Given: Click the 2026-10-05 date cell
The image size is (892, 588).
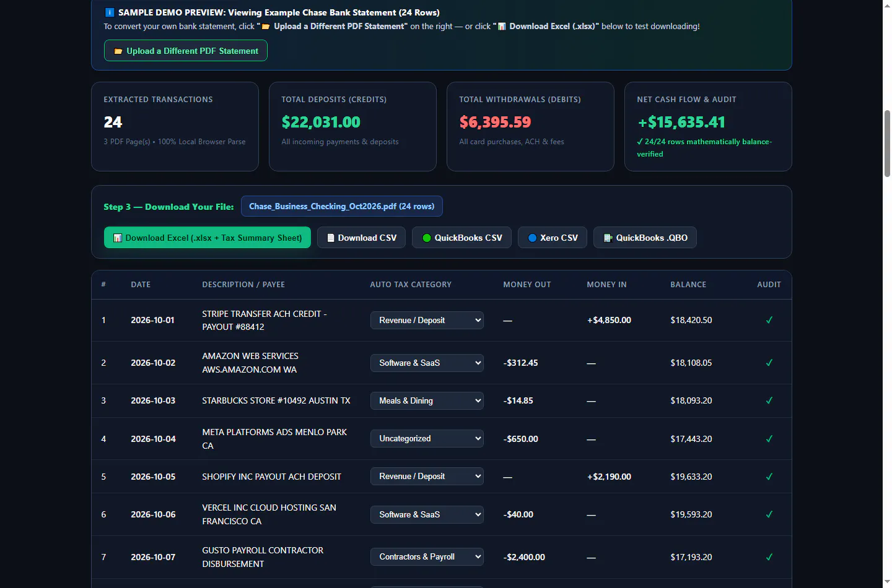Looking at the screenshot, I should click(x=153, y=477).
